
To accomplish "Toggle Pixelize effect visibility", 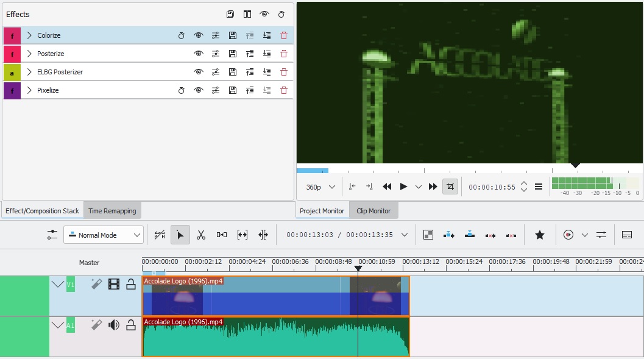I will 199,90.
